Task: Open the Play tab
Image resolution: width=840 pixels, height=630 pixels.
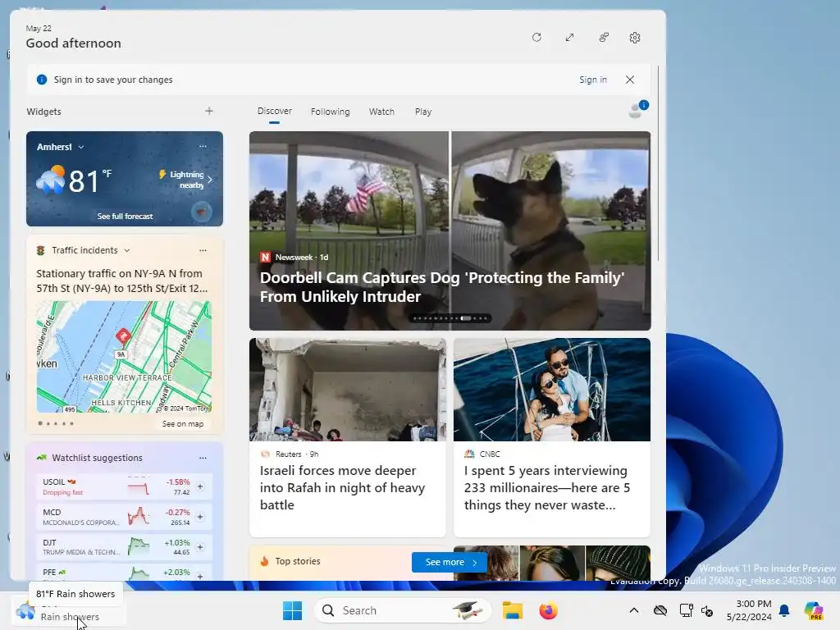Action: (423, 112)
